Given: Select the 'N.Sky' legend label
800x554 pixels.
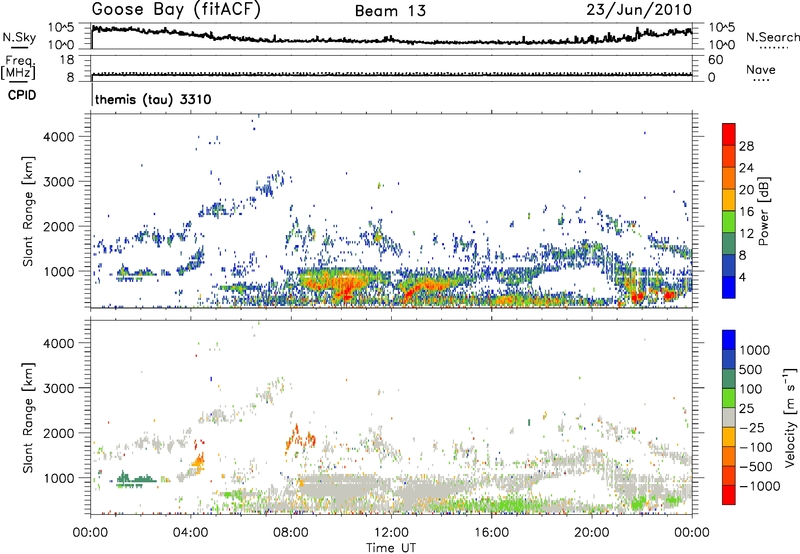Looking at the screenshot, I should [19, 37].
